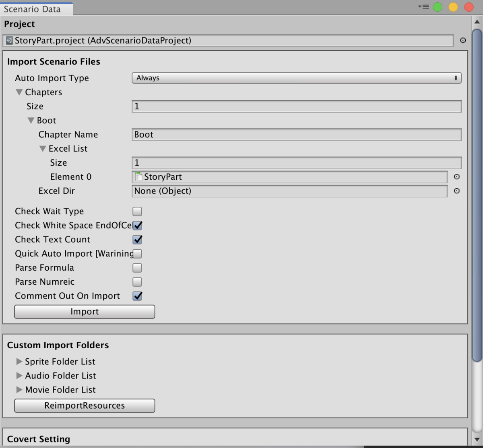The image size is (483, 448).
Task: Open the Auto Import Type dropdown
Action: (297, 78)
